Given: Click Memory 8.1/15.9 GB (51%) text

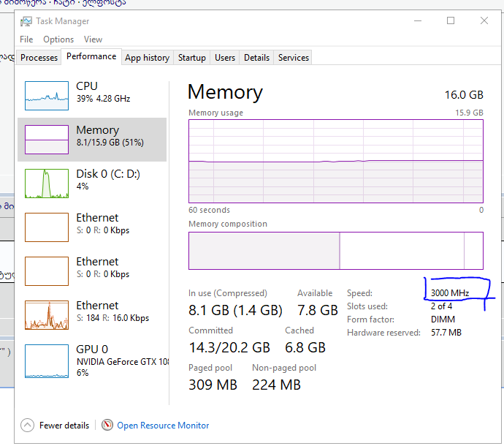Looking at the screenshot, I should (110, 143).
